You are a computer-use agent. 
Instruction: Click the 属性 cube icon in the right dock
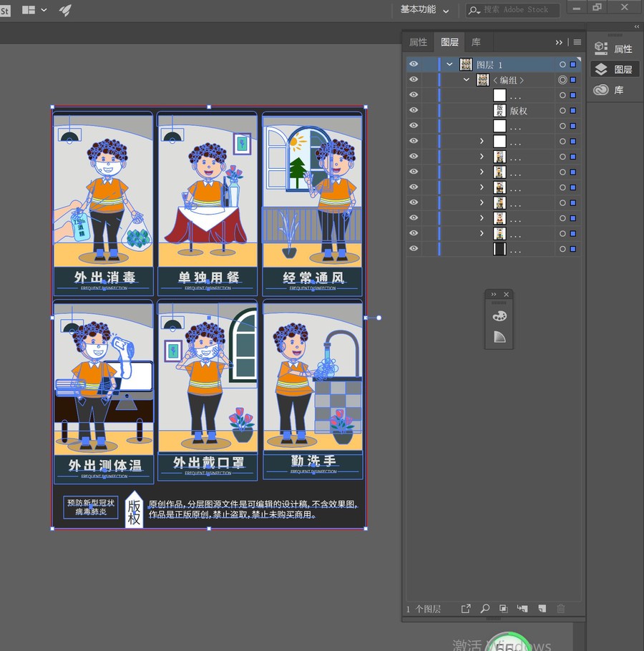coord(601,49)
